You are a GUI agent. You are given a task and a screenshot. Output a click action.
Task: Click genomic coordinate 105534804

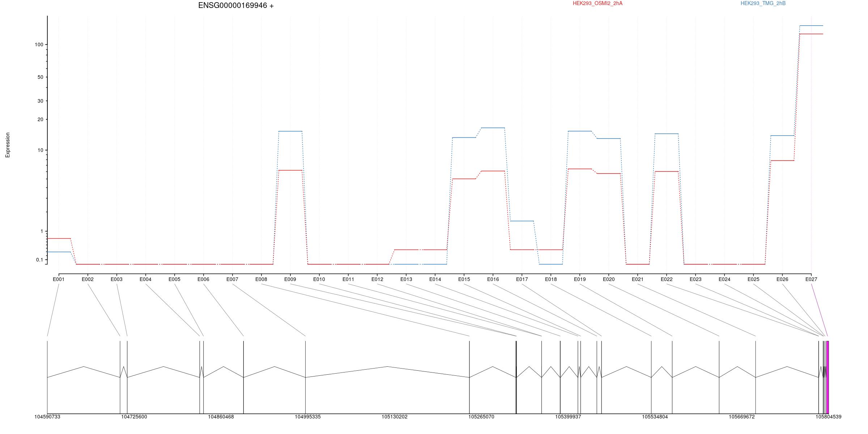click(x=655, y=417)
